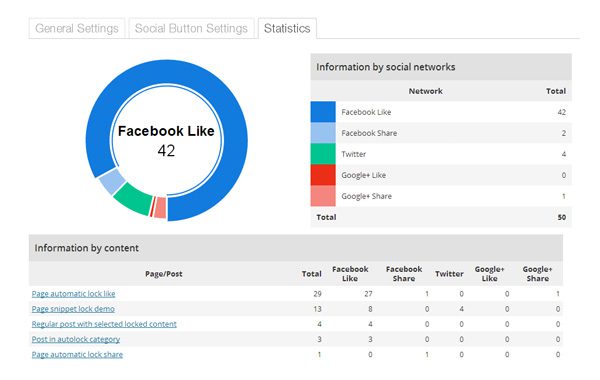
Task: Click the 'Facebook Share' content column header
Action: [x=404, y=274]
